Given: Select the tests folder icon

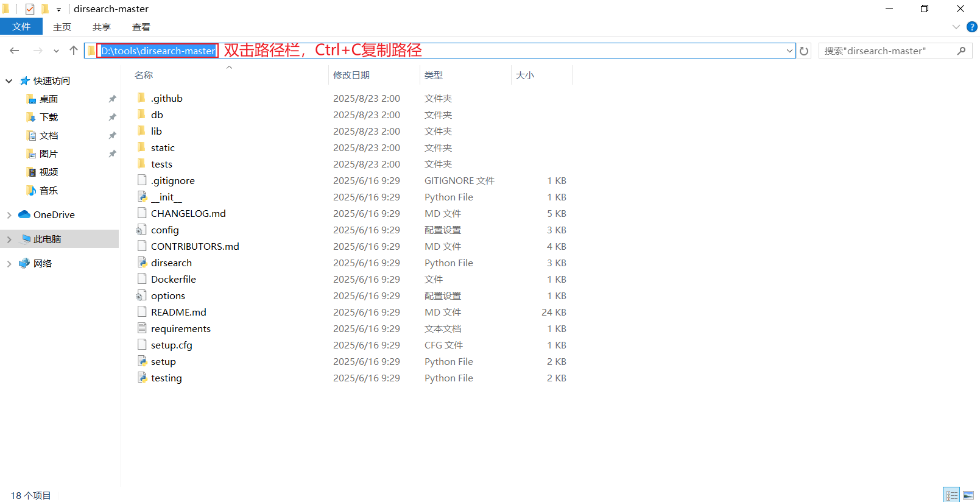Looking at the screenshot, I should pos(142,164).
